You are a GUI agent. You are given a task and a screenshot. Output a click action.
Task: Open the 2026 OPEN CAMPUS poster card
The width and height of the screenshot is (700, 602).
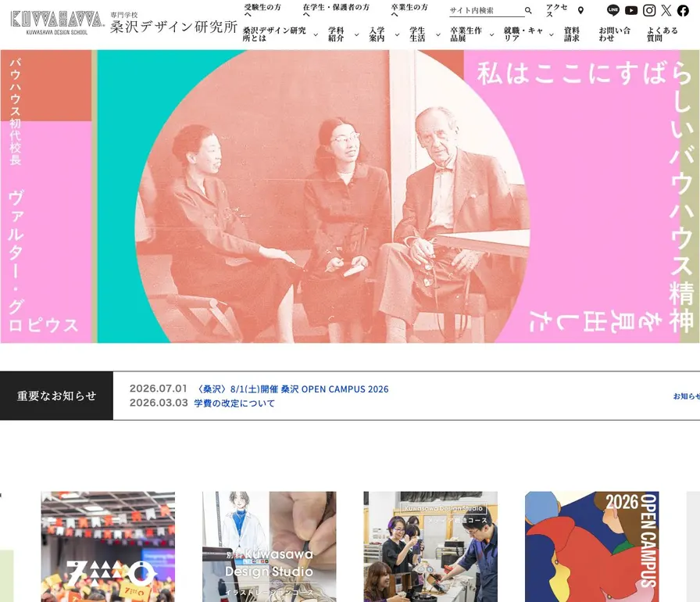point(592,546)
